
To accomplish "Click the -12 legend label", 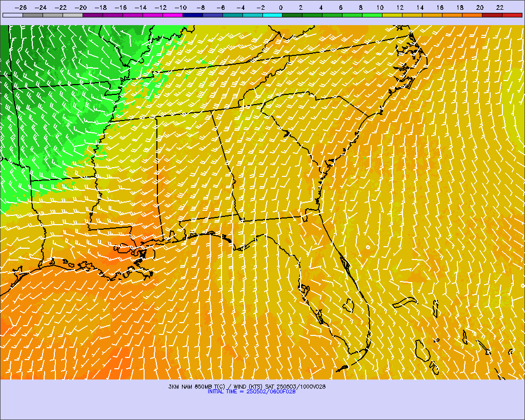I will tap(160, 8).
